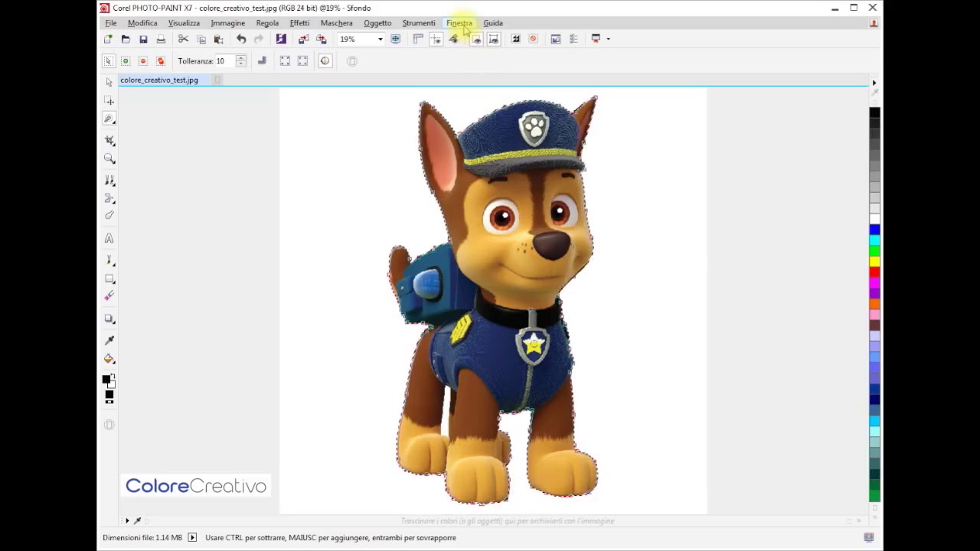Click the Undo arrow icon

241,39
